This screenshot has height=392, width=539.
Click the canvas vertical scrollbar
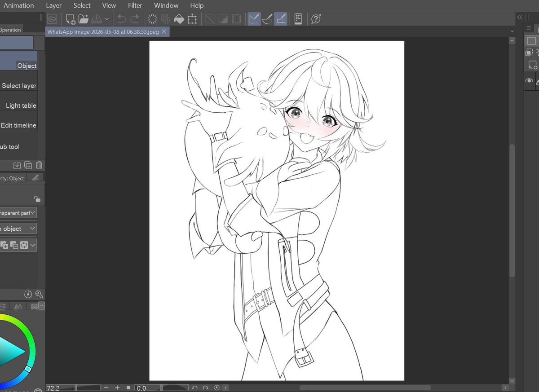(x=512, y=210)
